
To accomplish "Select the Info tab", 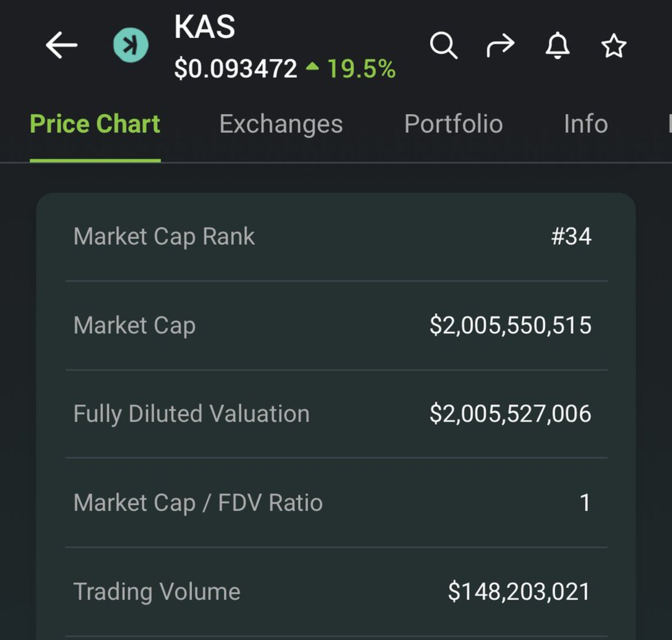I will coord(585,123).
